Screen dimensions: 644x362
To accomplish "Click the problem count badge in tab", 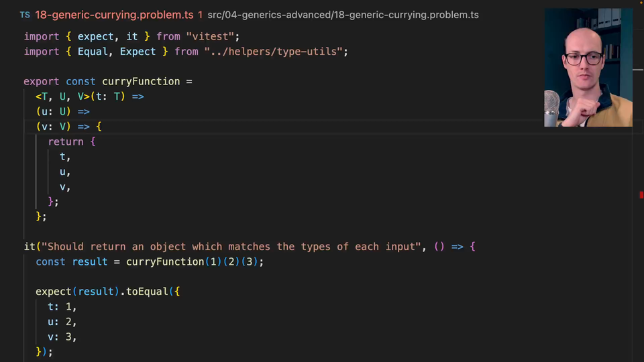I will [200, 15].
